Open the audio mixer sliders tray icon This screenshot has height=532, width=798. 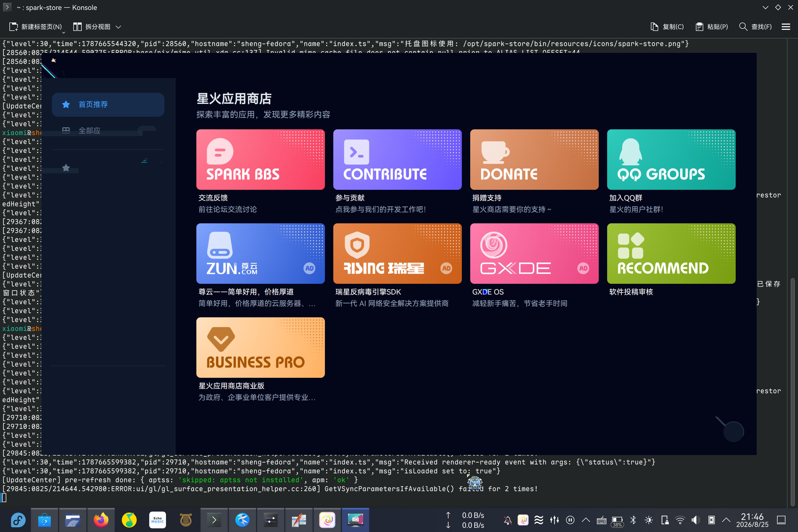coord(555,520)
